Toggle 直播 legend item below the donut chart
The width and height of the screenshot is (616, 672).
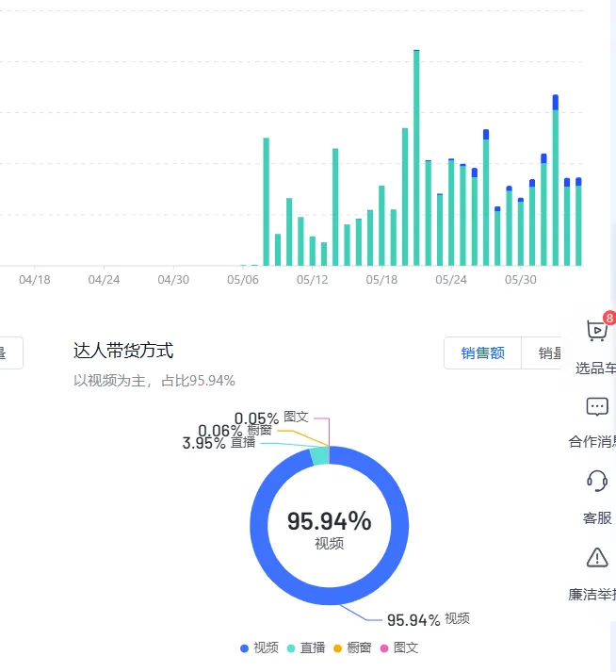(x=306, y=647)
